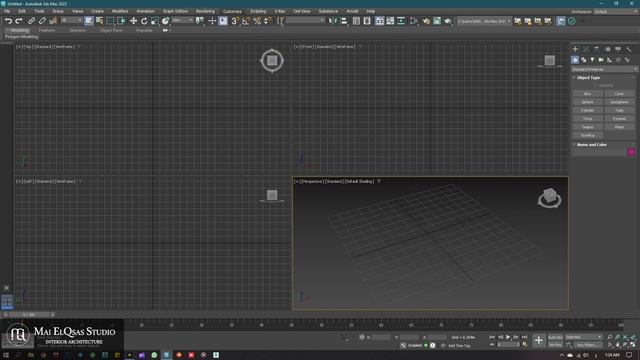The height and width of the screenshot is (360, 640).
Task: Open the project folder path dropdown
Action: point(484,21)
